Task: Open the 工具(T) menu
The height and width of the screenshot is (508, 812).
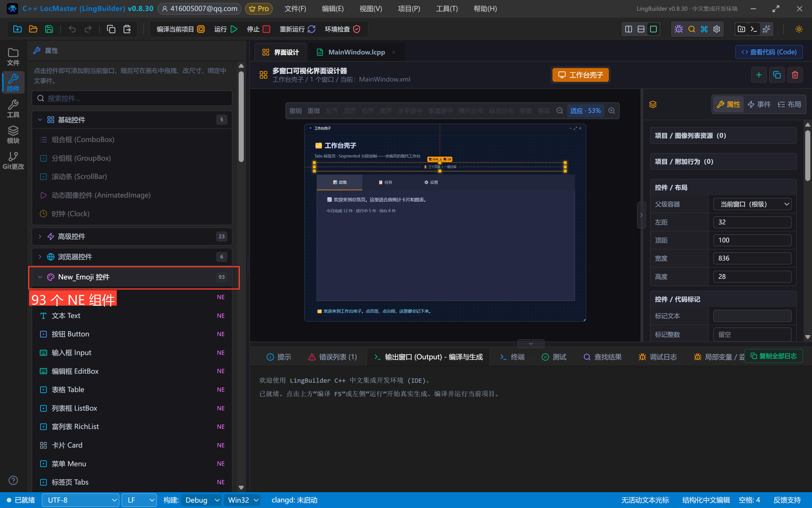Action: pyautogui.click(x=447, y=9)
